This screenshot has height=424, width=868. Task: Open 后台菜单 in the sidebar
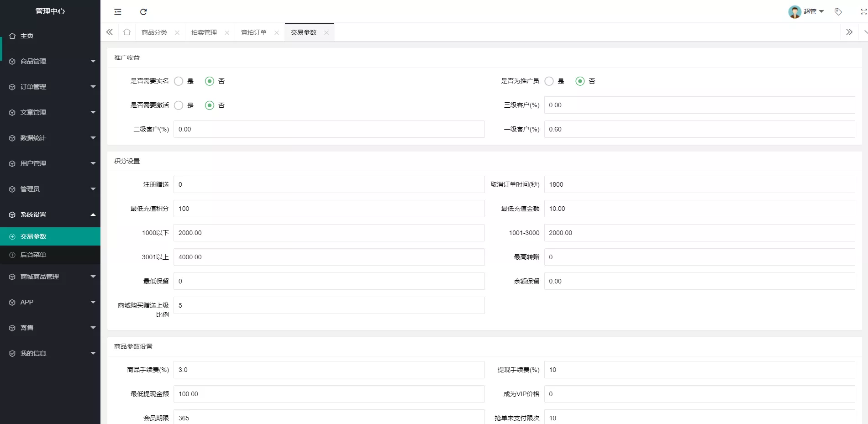point(33,255)
